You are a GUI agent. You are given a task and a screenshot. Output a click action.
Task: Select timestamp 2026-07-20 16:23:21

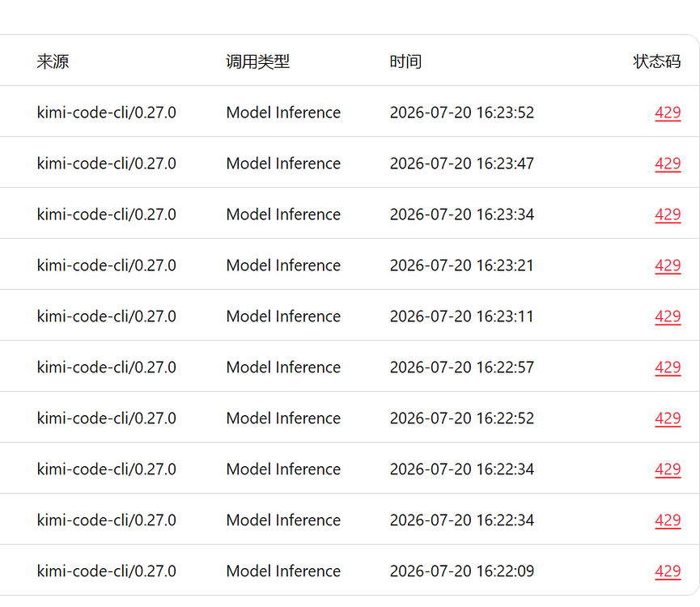(461, 265)
